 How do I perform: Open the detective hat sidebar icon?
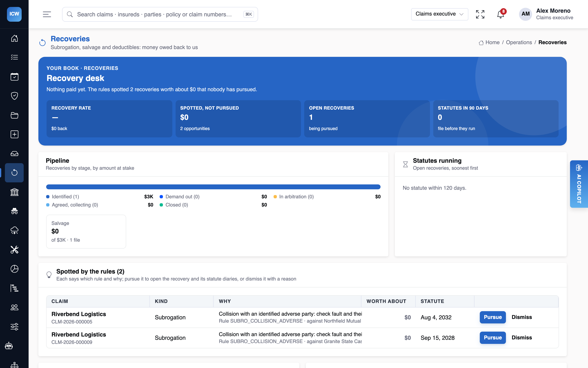point(14,211)
